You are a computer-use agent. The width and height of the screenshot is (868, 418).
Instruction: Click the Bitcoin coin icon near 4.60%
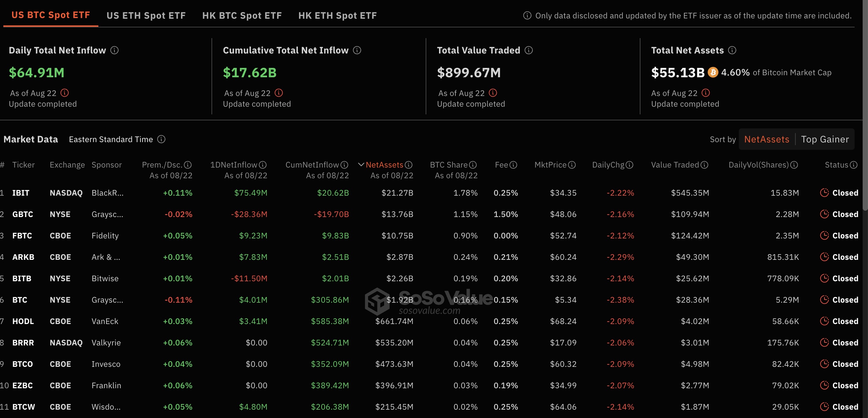point(713,73)
